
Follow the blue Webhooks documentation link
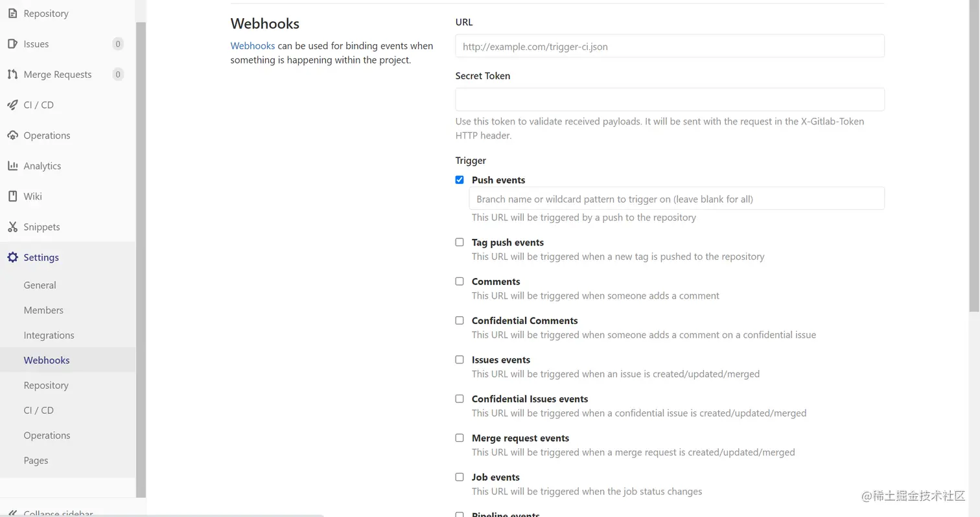coord(253,46)
